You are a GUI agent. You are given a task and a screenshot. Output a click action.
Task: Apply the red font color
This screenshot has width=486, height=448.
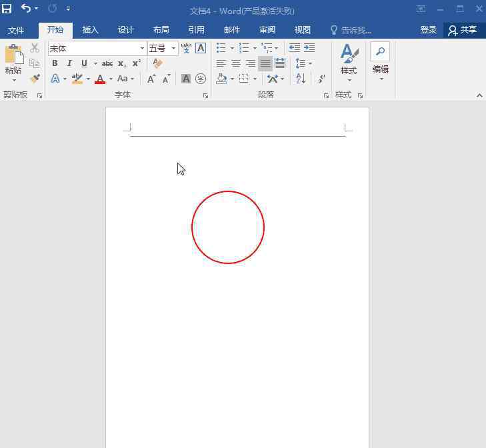click(x=100, y=79)
